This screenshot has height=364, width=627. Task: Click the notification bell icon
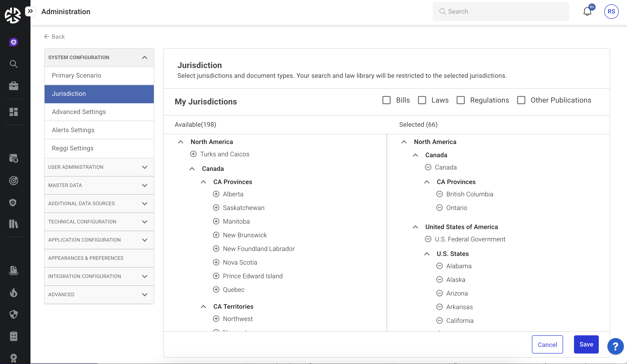coord(587,12)
